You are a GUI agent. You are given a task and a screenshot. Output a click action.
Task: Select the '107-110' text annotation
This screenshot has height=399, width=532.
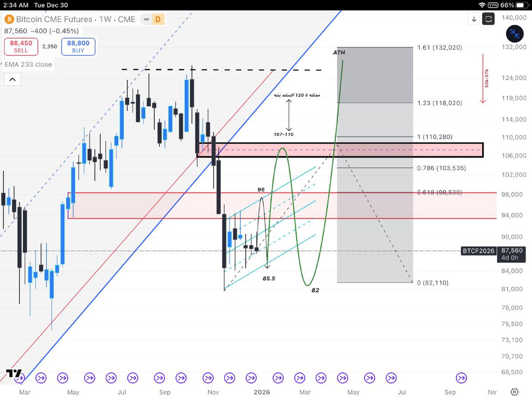283,134
